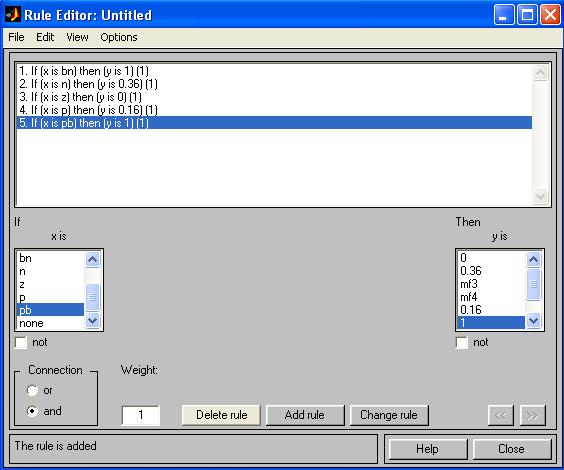Close the window with the red X

pyautogui.click(x=550, y=15)
